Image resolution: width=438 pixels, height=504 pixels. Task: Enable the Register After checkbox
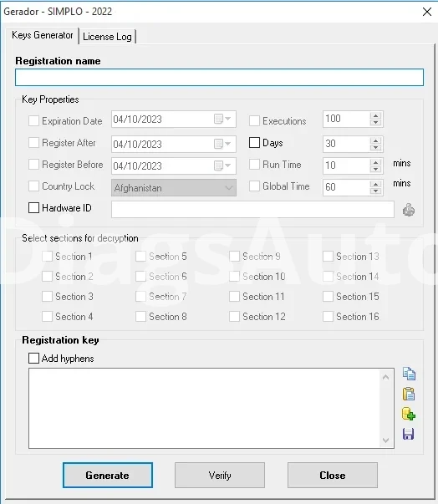[x=33, y=143]
